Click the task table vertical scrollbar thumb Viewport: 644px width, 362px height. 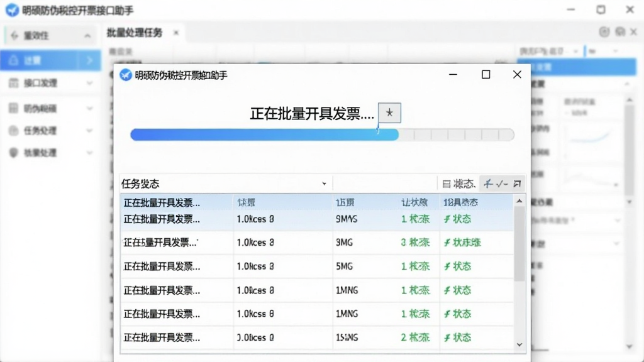click(x=519, y=243)
